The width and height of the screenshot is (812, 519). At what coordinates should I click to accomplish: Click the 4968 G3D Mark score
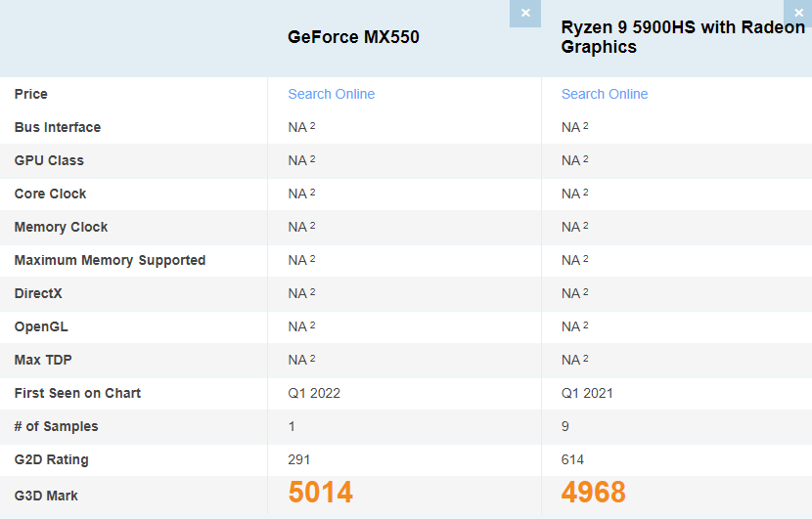(593, 493)
